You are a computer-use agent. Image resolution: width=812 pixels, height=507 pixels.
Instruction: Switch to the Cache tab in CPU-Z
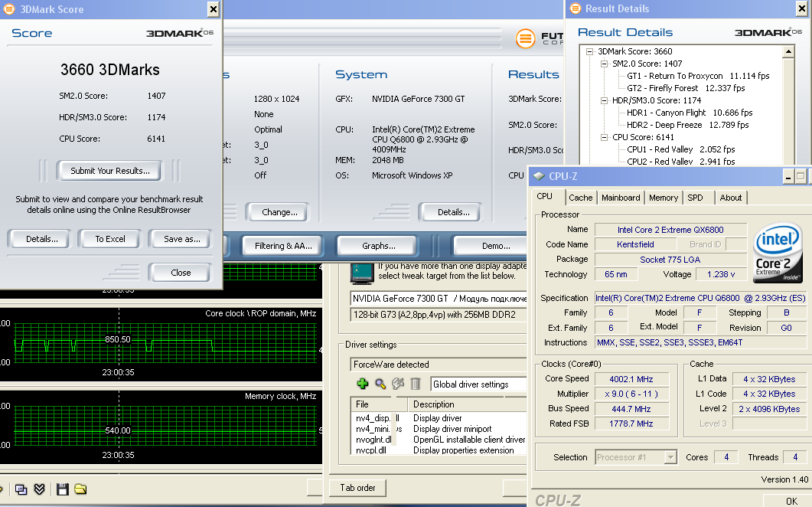point(581,198)
